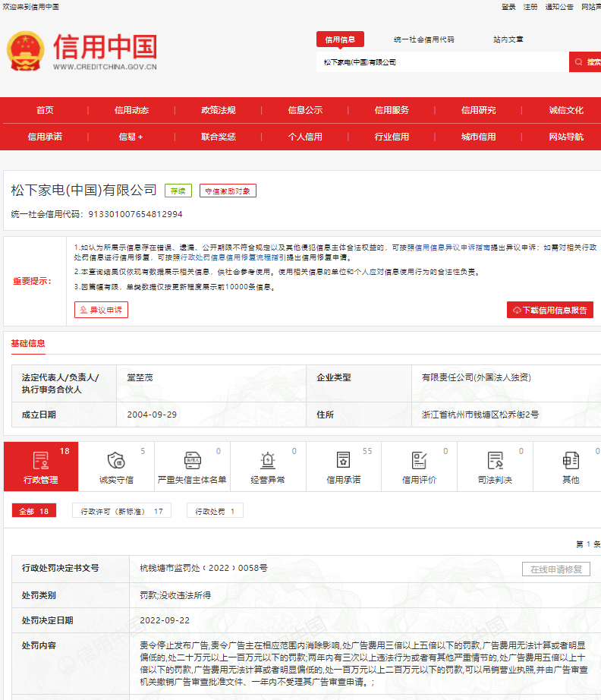
Task: Open 信用服务 menu item
Action: click(x=392, y=110)
